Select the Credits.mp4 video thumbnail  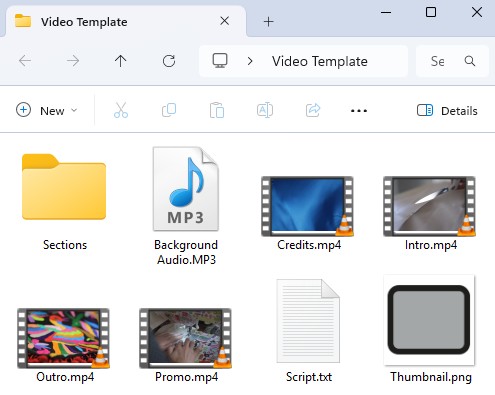[307, 206]
